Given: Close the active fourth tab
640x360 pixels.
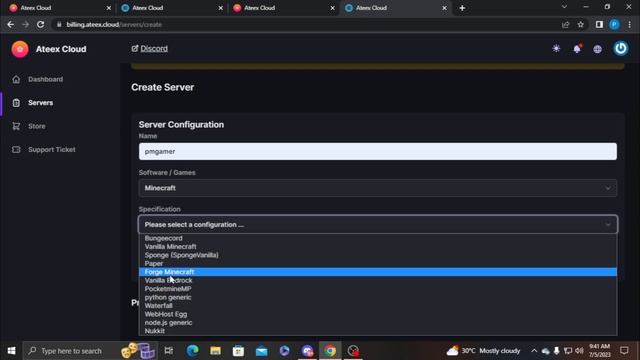Looking at the screenshot, I should [444, 8].
